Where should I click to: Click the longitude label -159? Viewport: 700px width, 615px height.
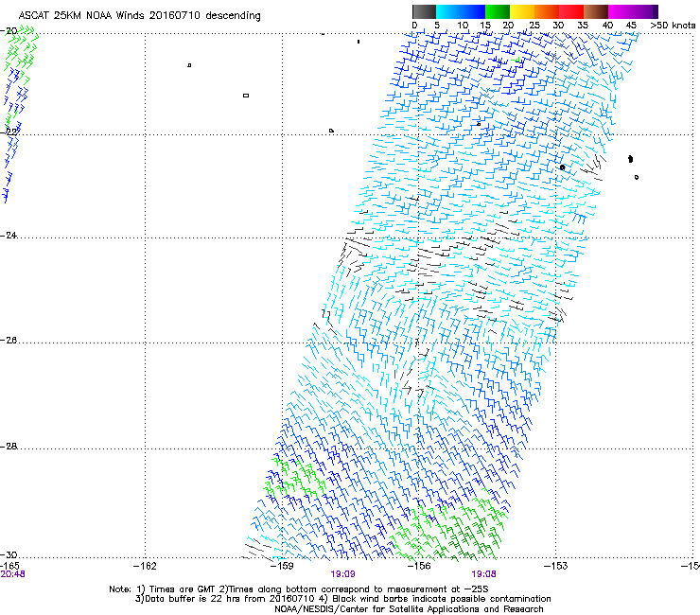click(282, 566)
